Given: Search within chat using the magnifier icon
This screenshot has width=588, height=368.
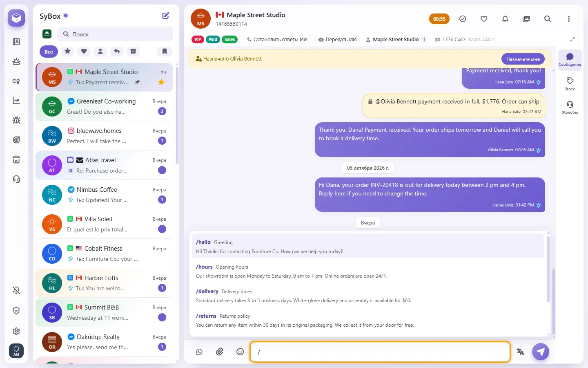Looking at the screenshot, I should [548, 19].
